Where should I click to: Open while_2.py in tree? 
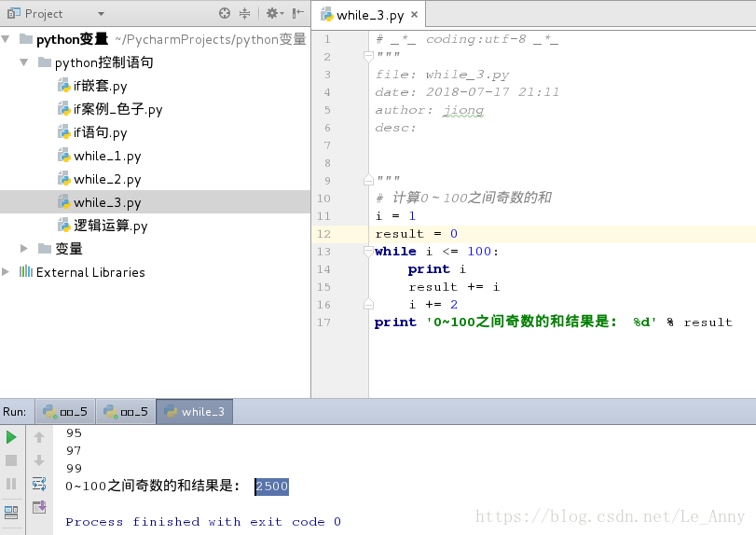[100, 179]
